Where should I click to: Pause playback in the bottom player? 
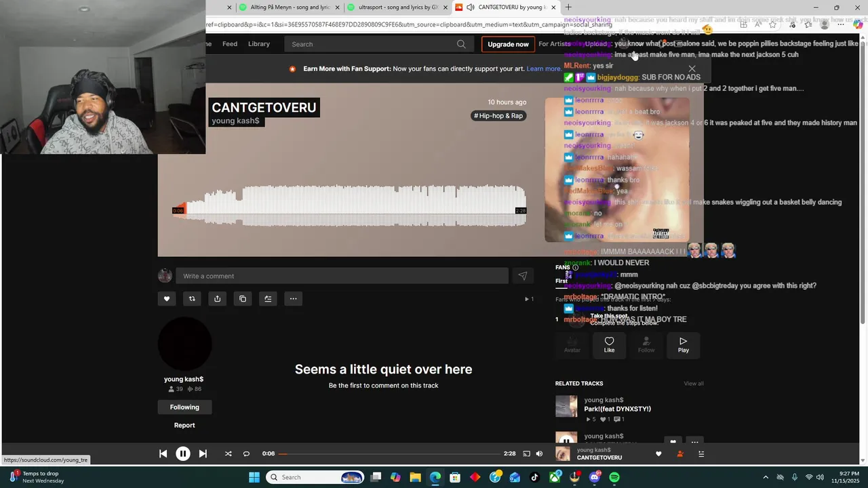[x=183, y=453]
